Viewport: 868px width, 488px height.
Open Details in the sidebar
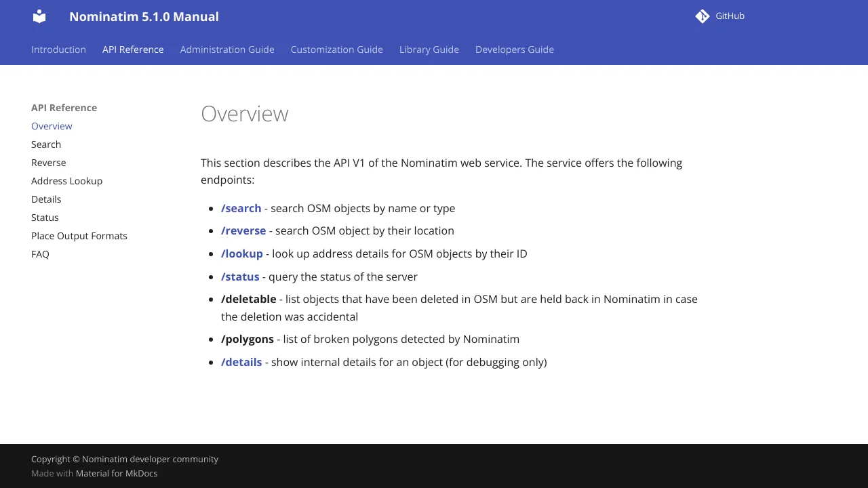[x=46, y=199]
